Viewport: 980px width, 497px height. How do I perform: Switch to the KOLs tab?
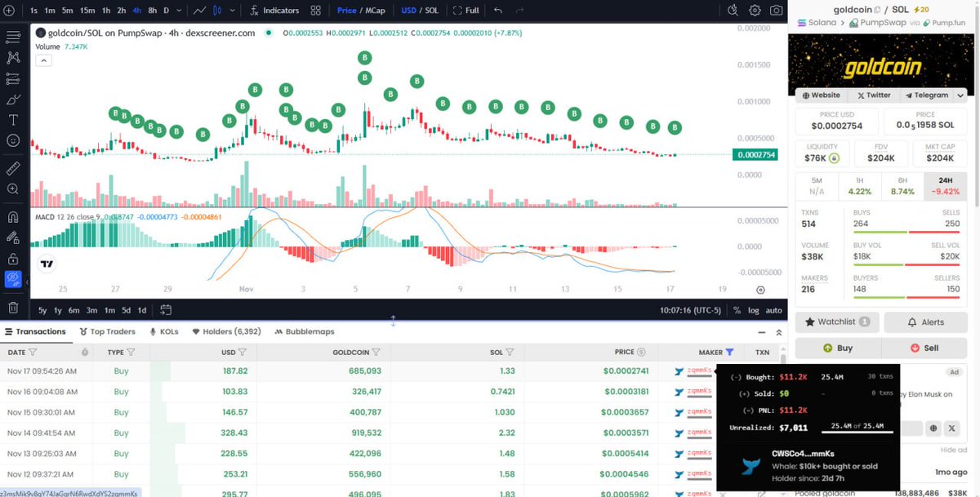click(x=163, y=331)
